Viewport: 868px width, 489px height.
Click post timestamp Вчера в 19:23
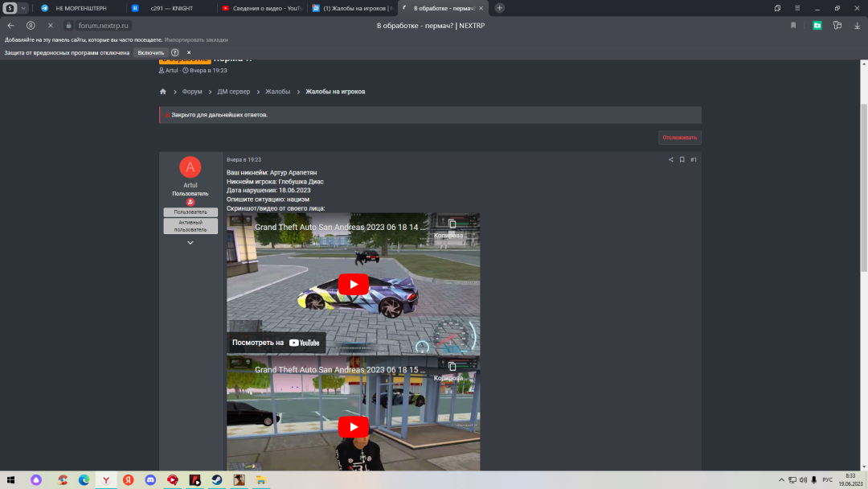[x=244, y=159]
